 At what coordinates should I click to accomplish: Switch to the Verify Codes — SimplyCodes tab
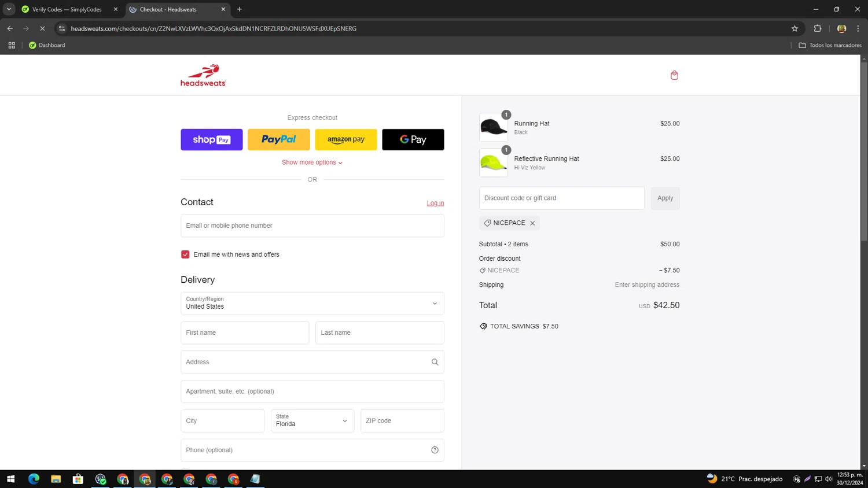click(67, 9)
